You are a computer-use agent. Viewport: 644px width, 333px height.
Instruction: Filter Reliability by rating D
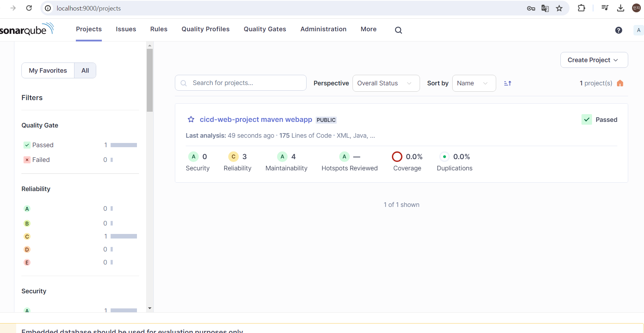[x=80, y=249]
